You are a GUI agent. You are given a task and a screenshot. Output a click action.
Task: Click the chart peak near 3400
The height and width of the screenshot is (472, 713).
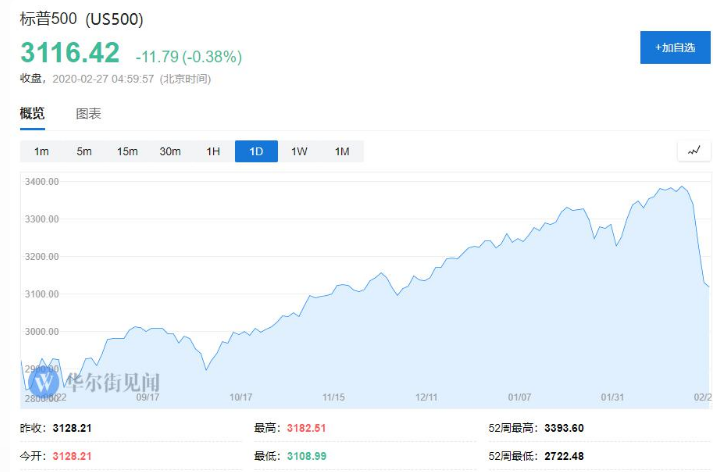coord(681,187)
